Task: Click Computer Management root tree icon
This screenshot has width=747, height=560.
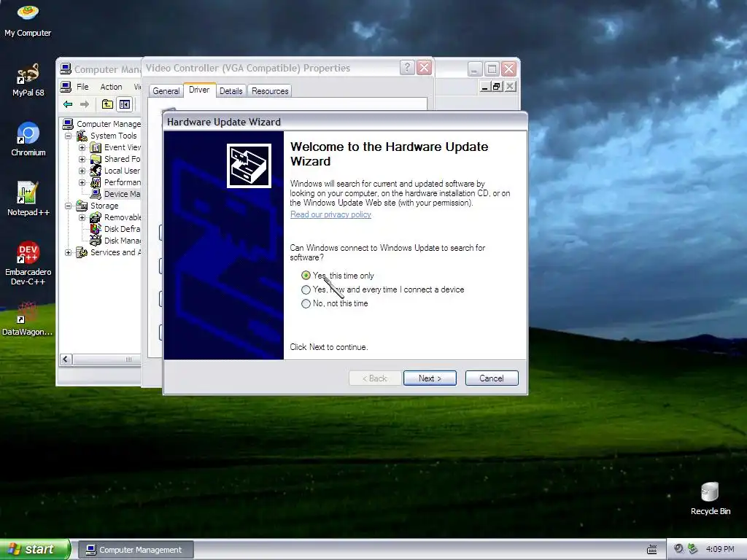Action: click(68, 124)
